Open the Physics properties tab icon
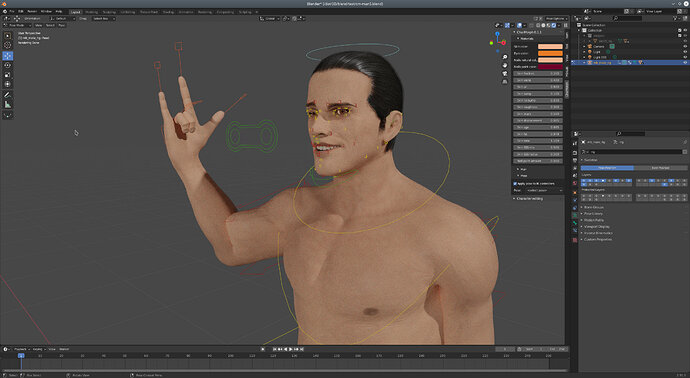This screenshot has width=690, height=378. 575,200
